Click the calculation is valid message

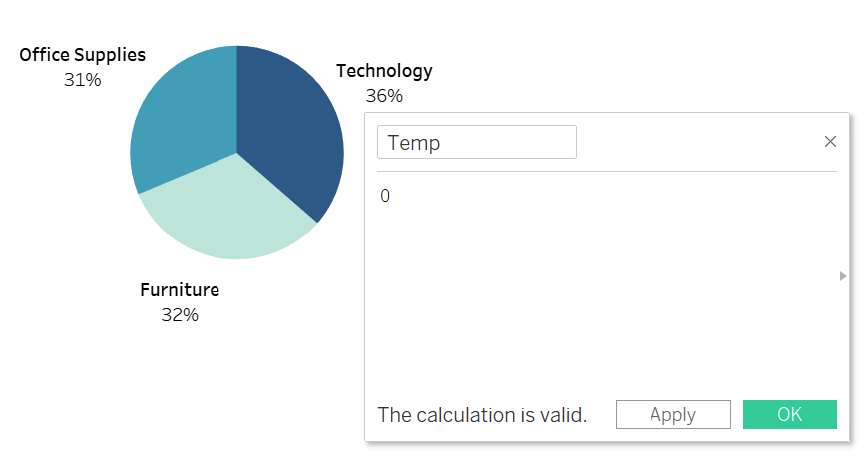pyautogui.click(x=482, y=415)
